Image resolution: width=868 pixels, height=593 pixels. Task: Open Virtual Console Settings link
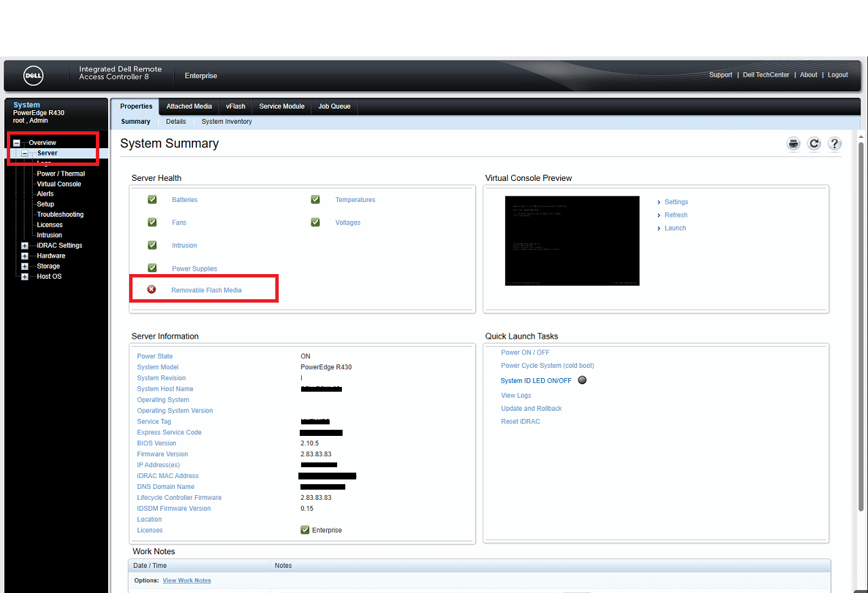[676, 202]
